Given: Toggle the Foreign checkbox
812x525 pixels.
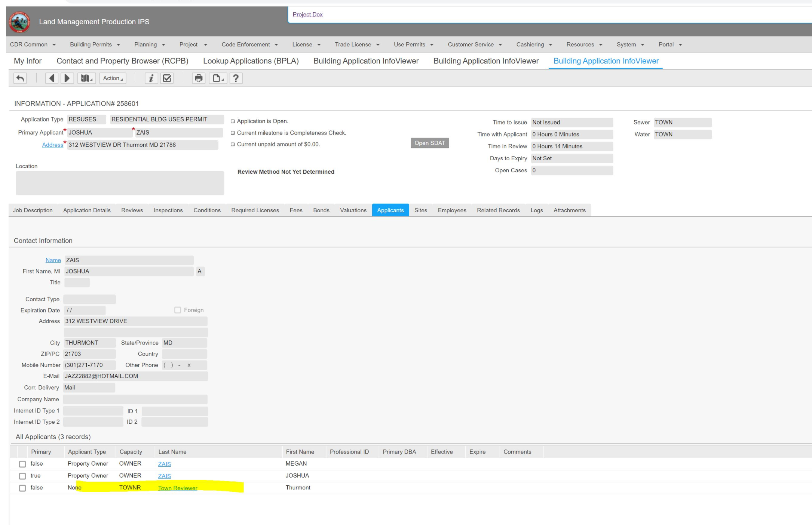Looking at the screenshot, I should click(x=178, y=310).
